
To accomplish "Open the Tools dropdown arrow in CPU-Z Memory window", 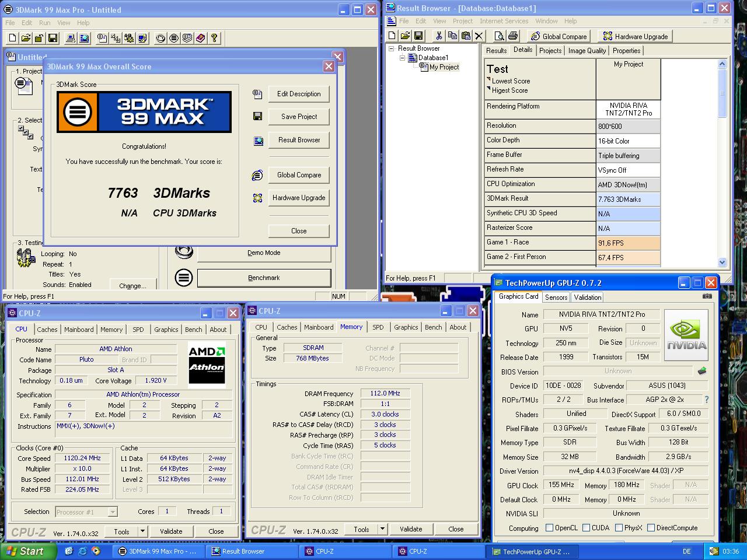I will pos(382,529).
